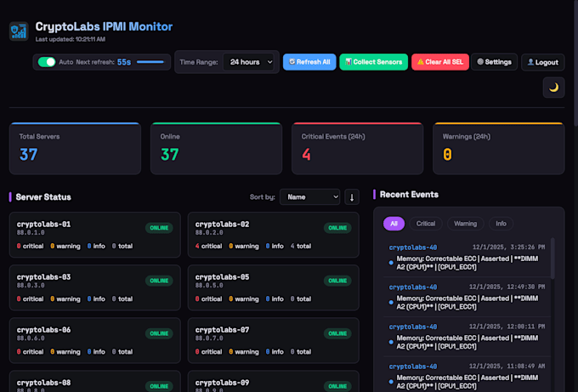Click the cryptolabs-40 link dated 12:00:11 PM
The image size is (578, 392).
[x=413, y=327]
